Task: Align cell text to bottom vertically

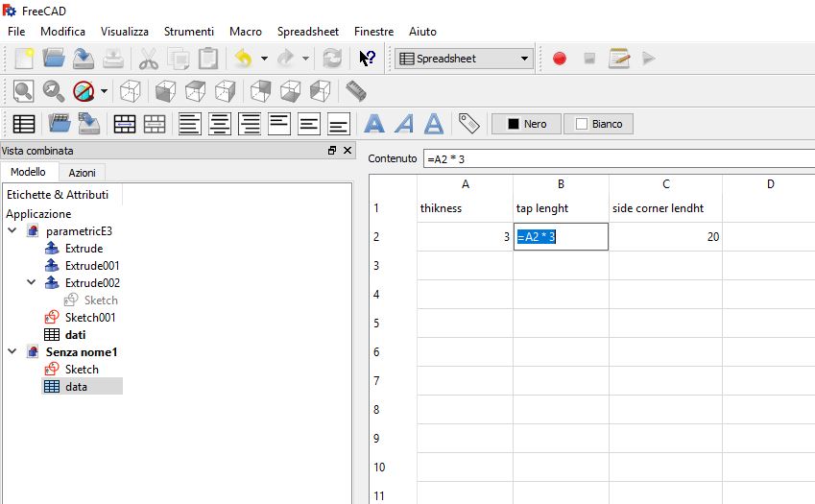Action: coord(338,124)
